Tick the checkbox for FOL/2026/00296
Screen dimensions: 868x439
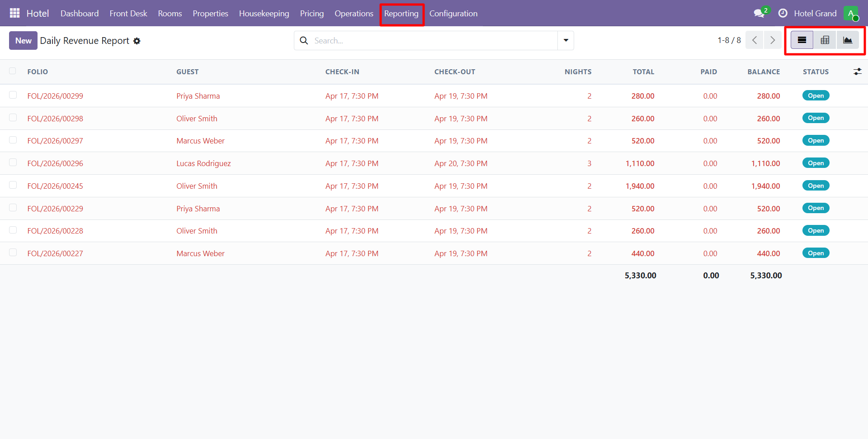point(13,163)
